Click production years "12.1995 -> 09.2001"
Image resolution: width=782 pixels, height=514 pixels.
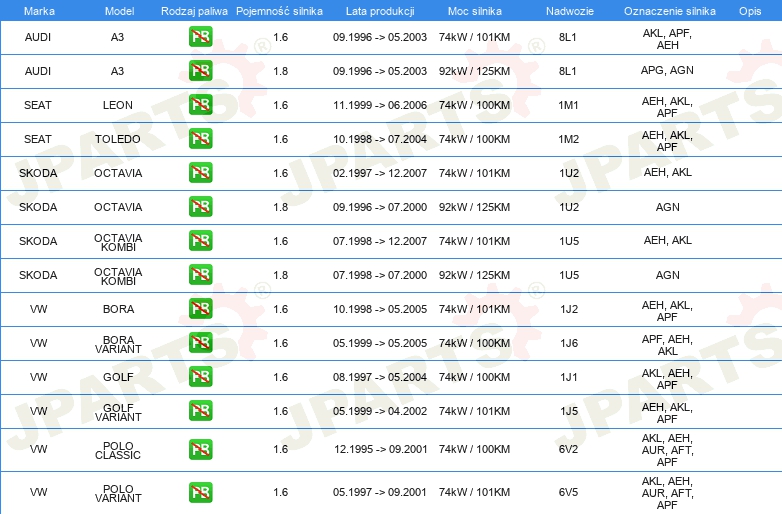pos(381,449)
